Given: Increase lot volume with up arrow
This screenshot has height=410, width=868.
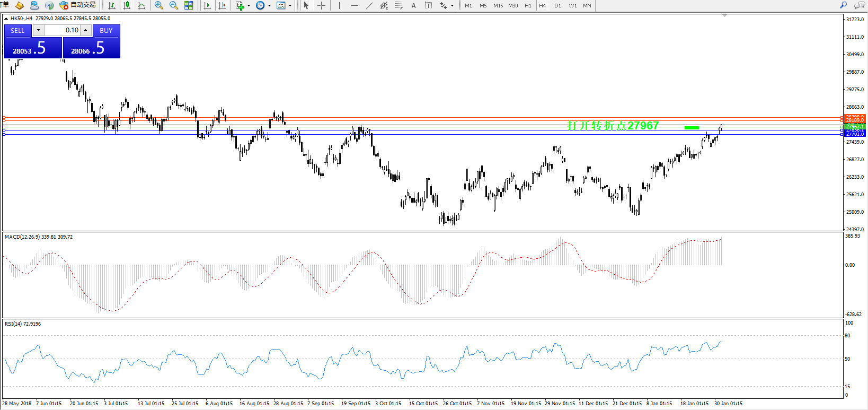Looking at the screenshot, I should (x=85, y=30).
